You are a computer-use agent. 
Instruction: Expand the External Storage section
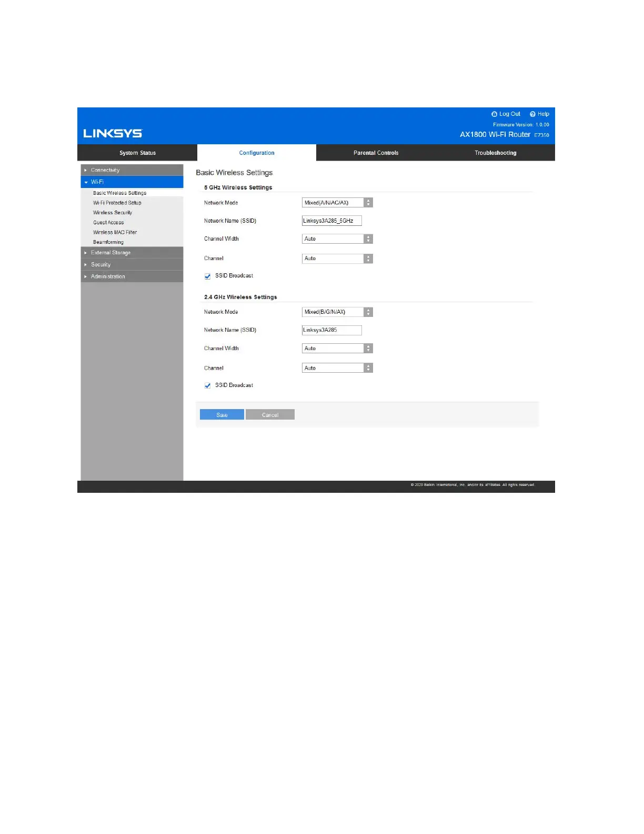132,253
